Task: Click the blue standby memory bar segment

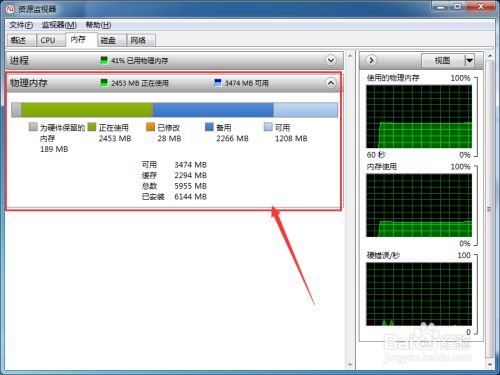Action: tap(213, 110)
